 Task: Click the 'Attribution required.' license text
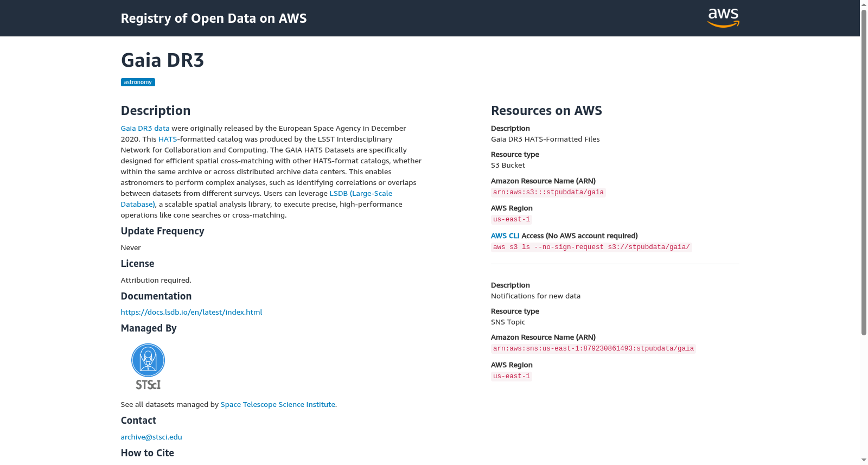click(156, 281)
